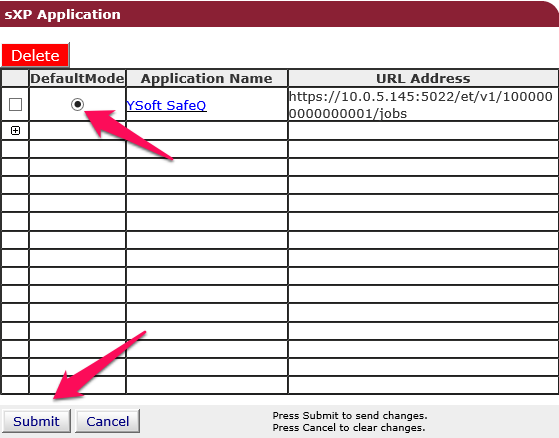Click blank header cell above the checkbox column

coord(15,78)
